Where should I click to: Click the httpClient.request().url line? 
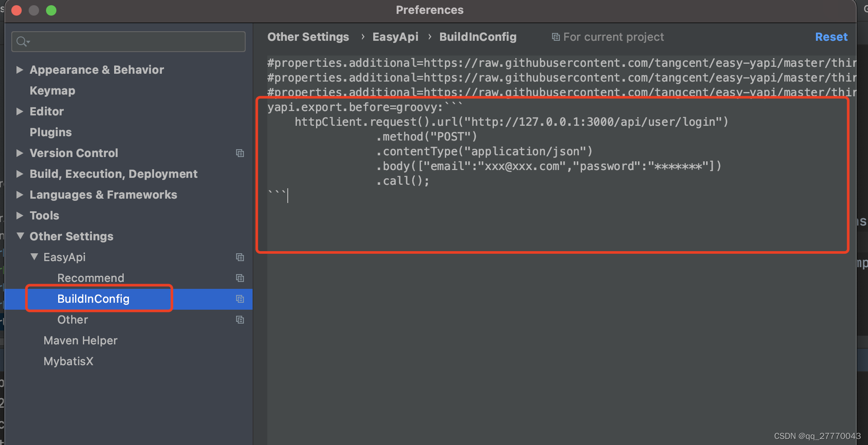tap(512, 122)
